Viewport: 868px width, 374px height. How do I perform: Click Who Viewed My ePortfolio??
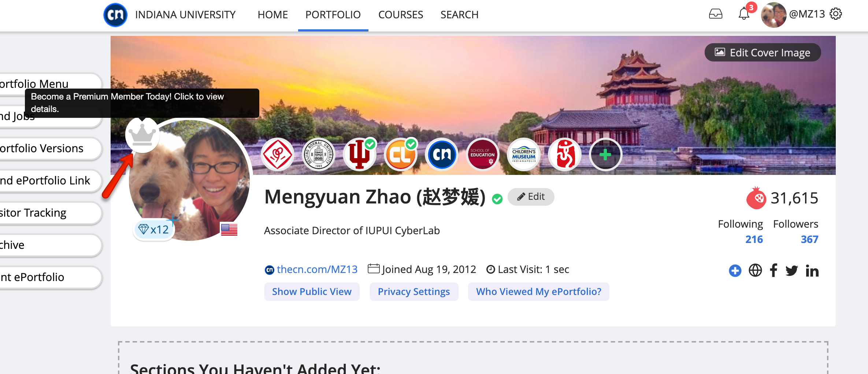538,292
